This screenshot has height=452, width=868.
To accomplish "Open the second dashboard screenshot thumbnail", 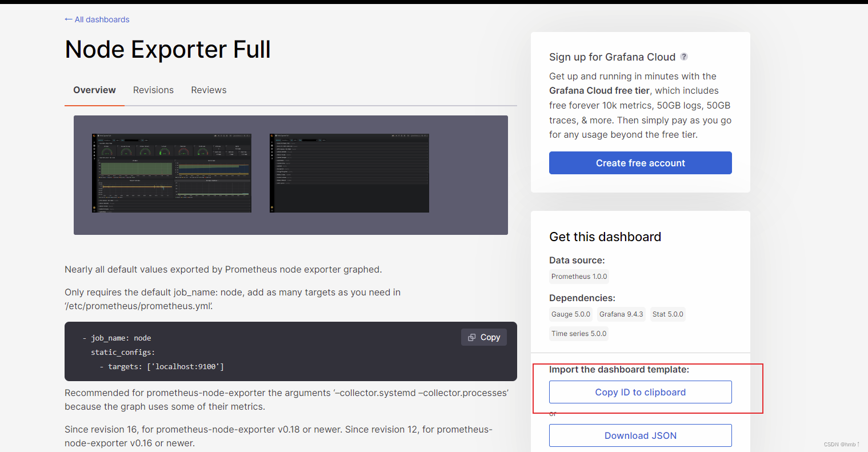I will [x=349, y=173].
